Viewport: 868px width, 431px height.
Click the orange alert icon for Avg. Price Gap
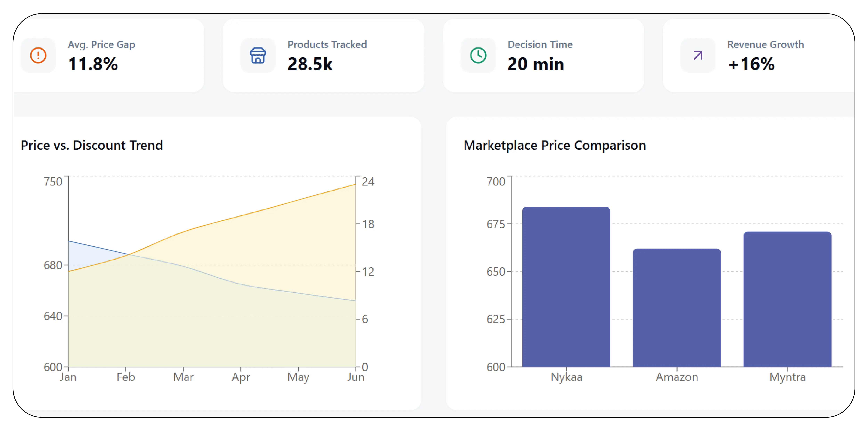[38, 55]
